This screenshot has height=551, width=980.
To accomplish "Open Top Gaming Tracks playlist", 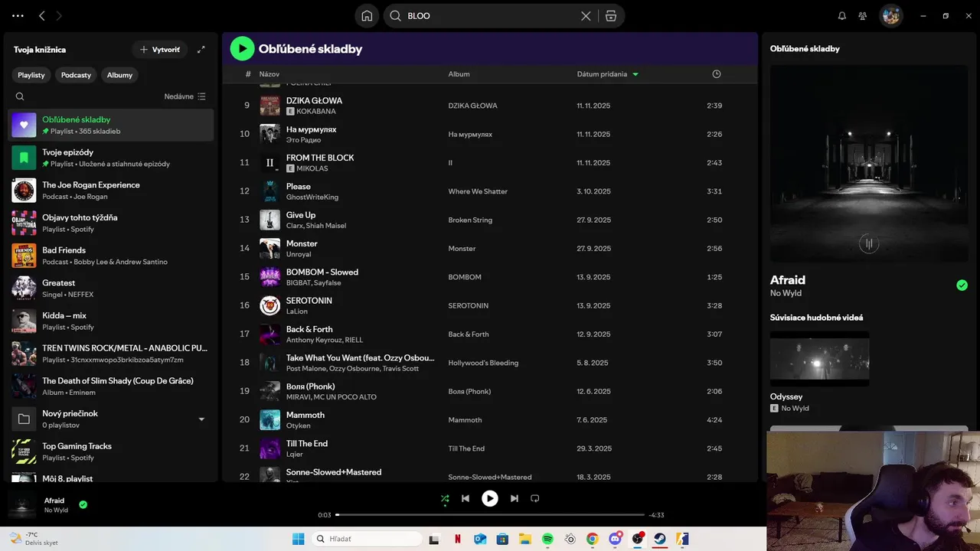I will tap(111, 452).
